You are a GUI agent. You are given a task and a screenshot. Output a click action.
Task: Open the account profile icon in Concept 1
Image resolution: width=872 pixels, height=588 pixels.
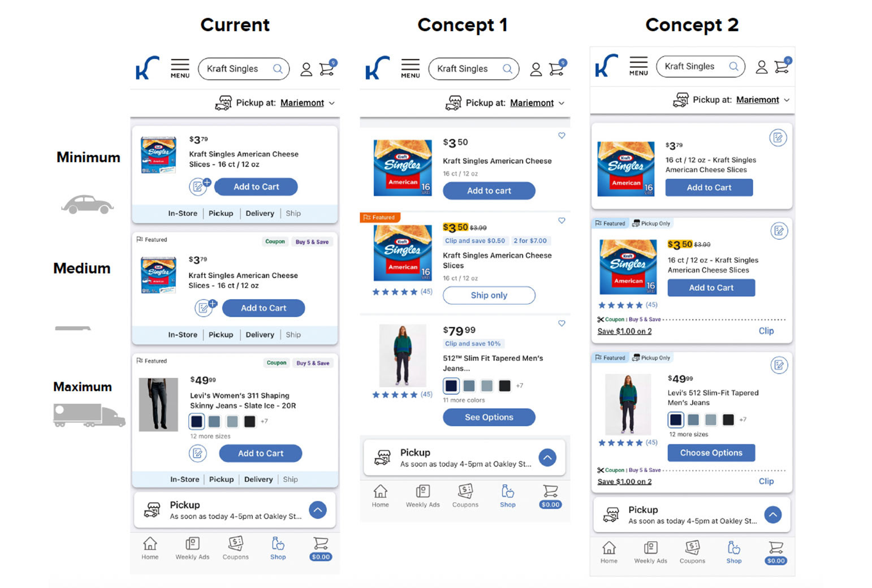536,70
